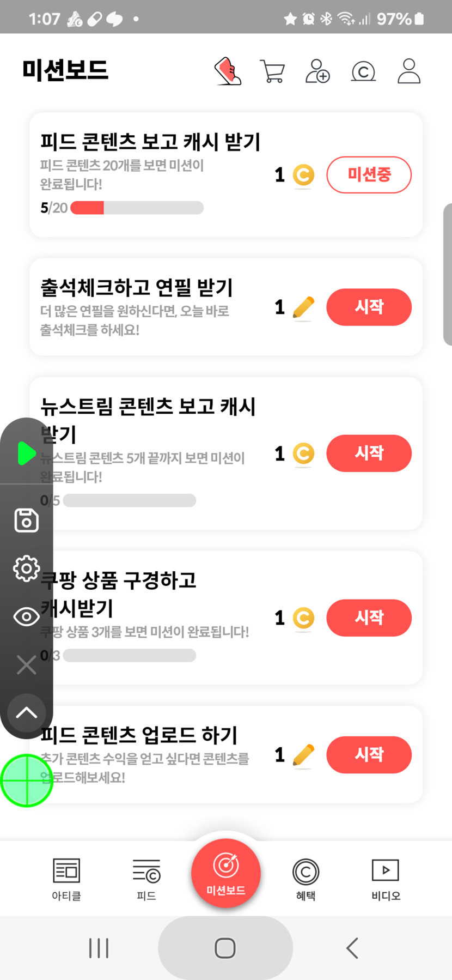Start the 뉴스트림 content mission
452x980 pixels.
pos(369,453)
